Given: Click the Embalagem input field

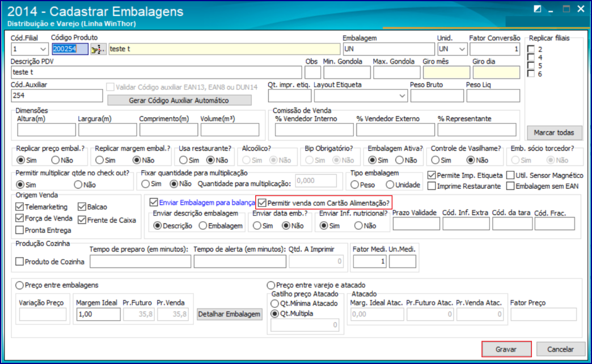Looking at the screenshot, I should (389, 49).
